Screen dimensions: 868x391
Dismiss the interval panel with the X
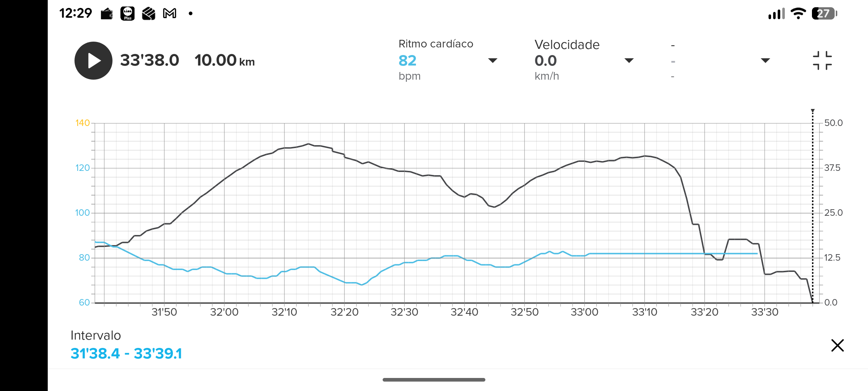(837, 345)
